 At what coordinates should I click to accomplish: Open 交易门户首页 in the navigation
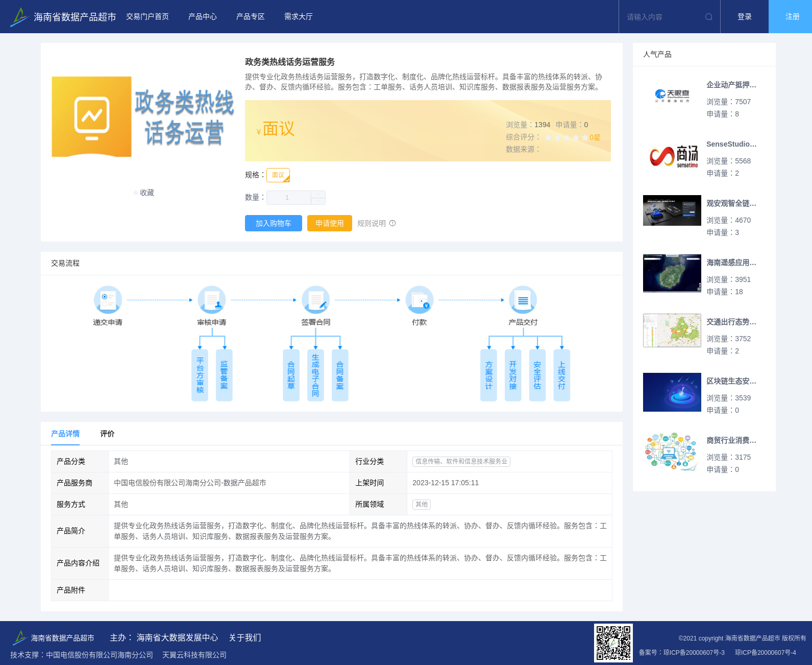[147, 17]
